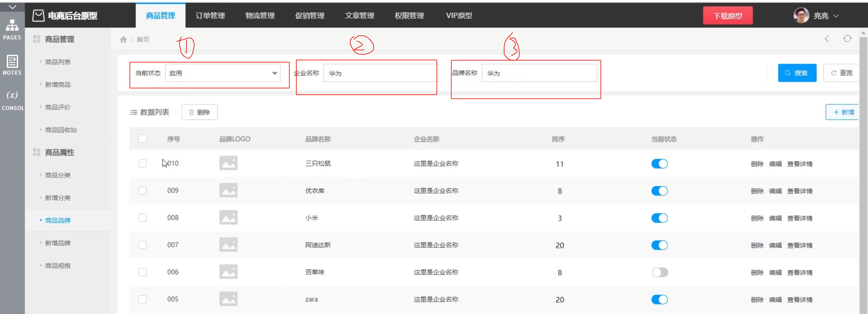
Task: Click the home breadcrumb icon
Action: click(x=123, y=39)
